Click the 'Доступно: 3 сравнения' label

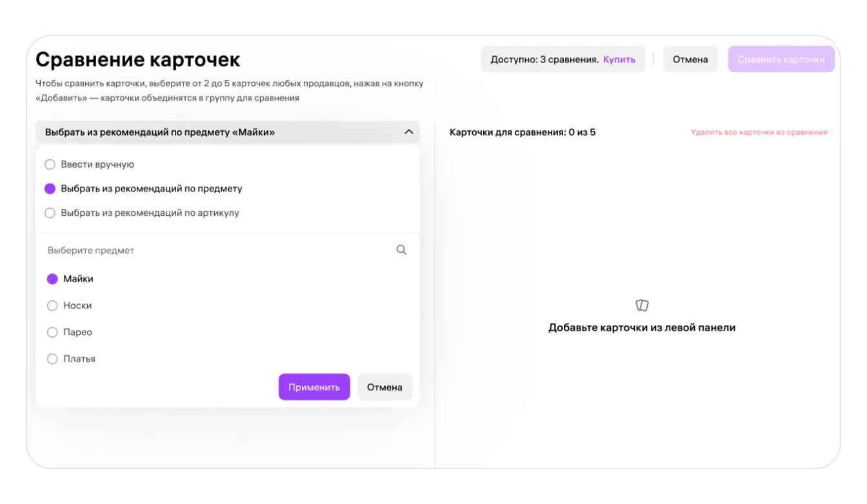pos(544,59)
